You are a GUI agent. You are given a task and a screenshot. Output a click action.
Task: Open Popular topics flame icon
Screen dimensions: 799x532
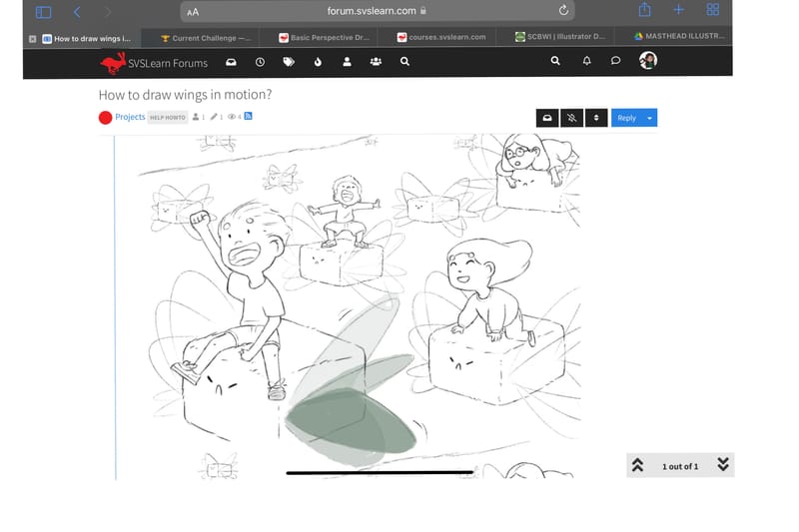click(x=318, y=62)
